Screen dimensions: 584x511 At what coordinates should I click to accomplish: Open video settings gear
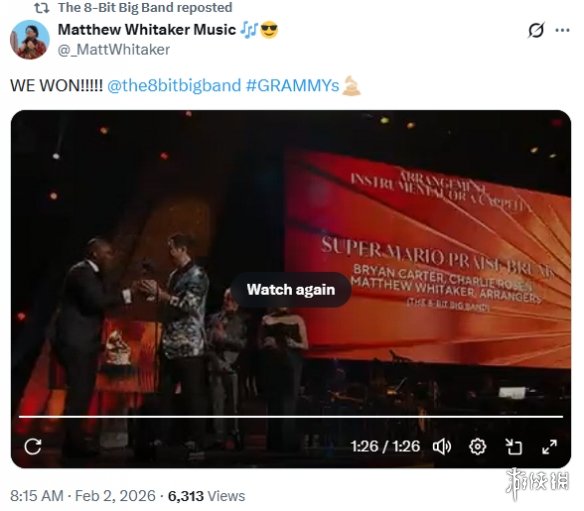point(477,446)
